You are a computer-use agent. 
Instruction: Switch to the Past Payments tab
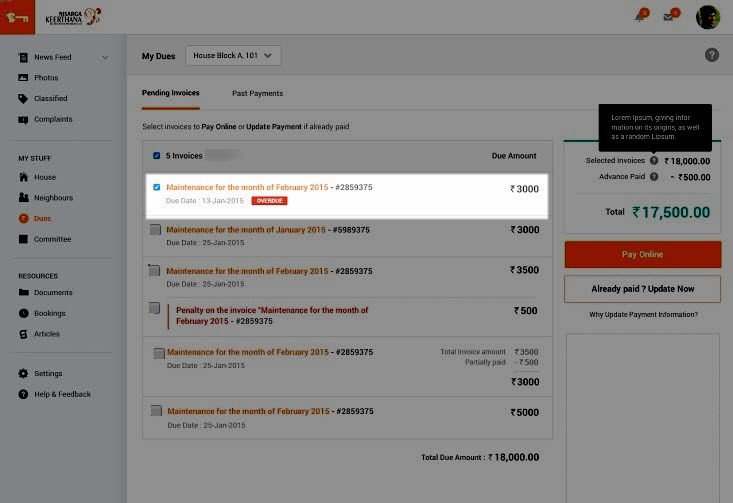pos(257,93)
